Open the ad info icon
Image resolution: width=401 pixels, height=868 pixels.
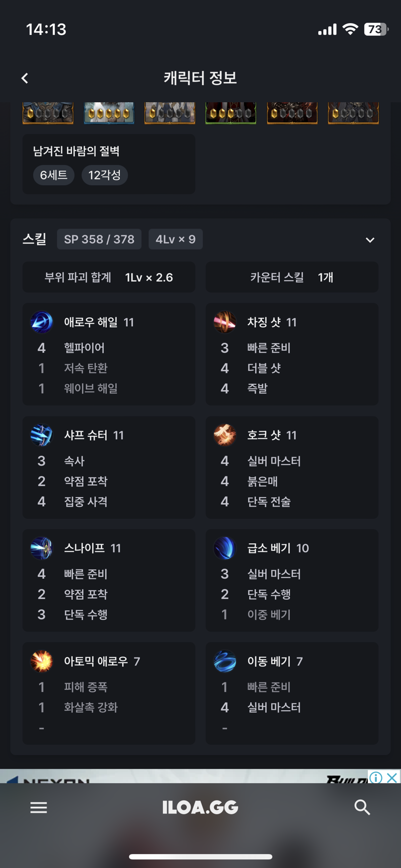point(376,777)
